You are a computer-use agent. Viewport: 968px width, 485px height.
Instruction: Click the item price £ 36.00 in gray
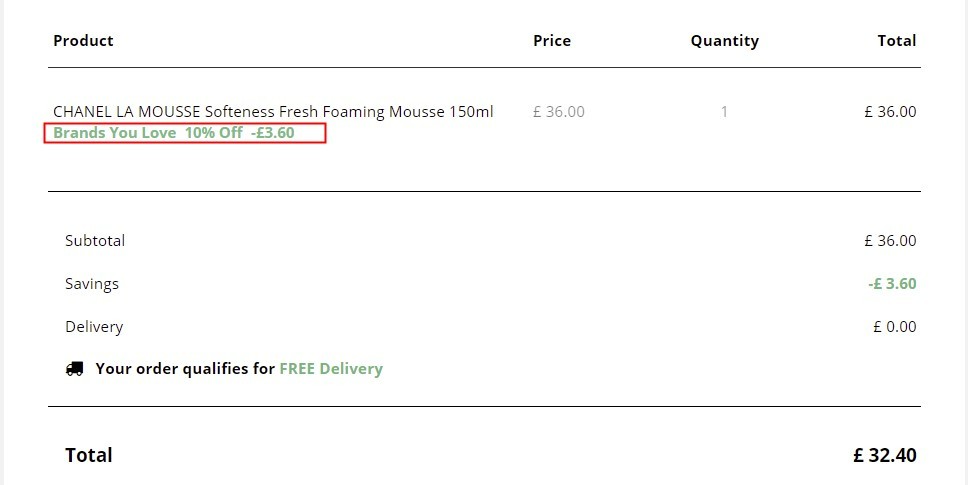pos(559,112)
